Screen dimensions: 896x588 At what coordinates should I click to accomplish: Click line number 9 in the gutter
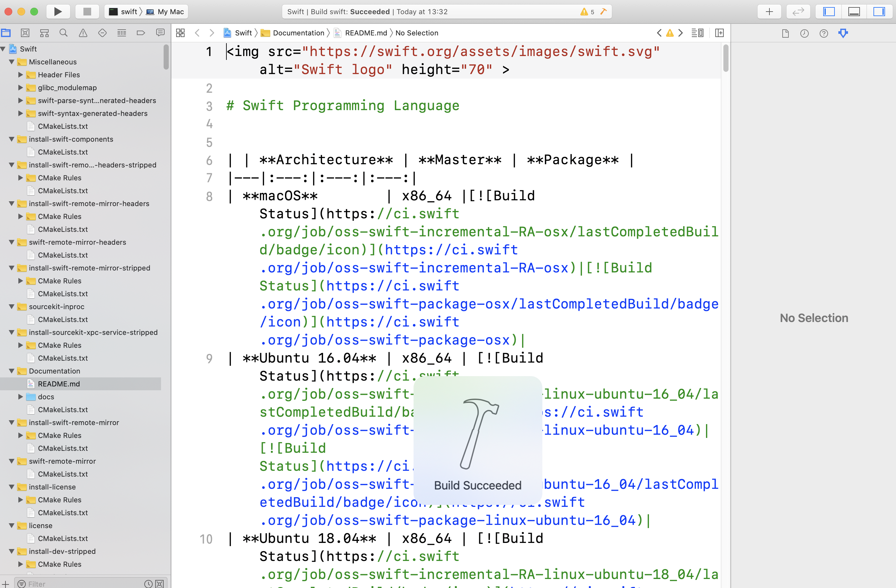click(209, 358)
